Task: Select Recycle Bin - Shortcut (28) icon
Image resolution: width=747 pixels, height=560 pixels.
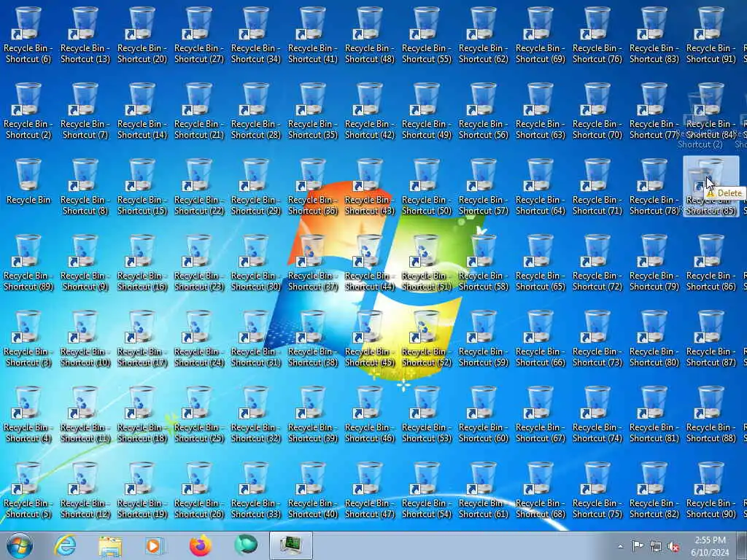Action: (256, 112)
